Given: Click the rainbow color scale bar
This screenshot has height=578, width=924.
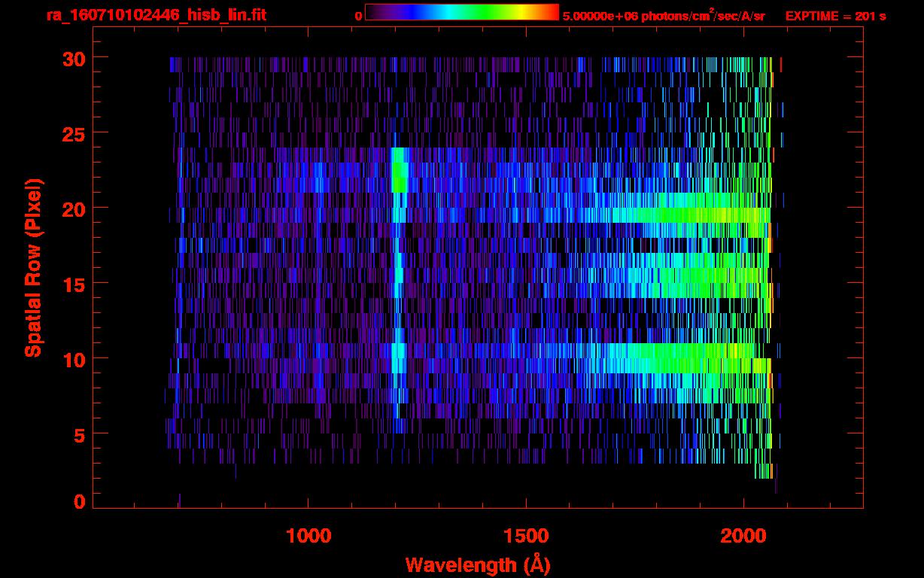Looking at the screenshot, I should click(461, 12).
